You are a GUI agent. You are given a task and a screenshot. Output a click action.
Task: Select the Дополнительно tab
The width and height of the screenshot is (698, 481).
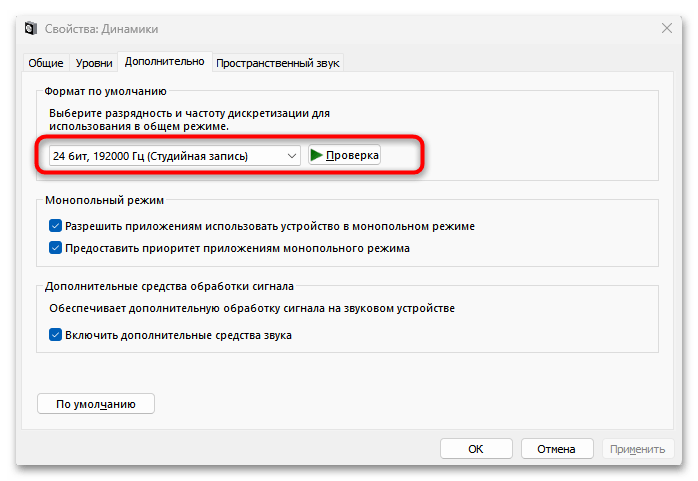165,61
